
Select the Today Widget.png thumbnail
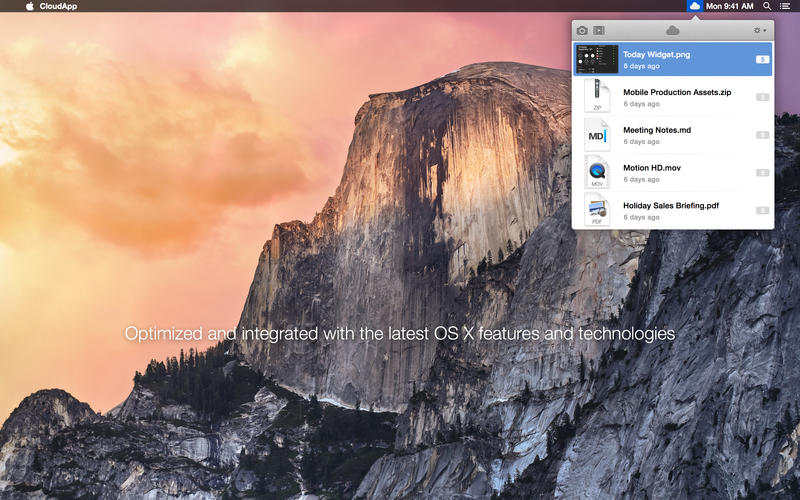(x=597, y=60)
